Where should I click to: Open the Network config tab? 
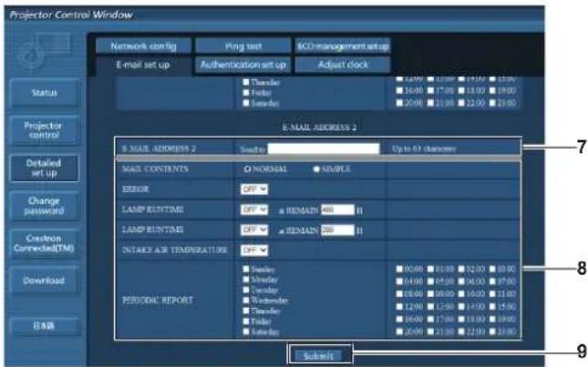144,46
